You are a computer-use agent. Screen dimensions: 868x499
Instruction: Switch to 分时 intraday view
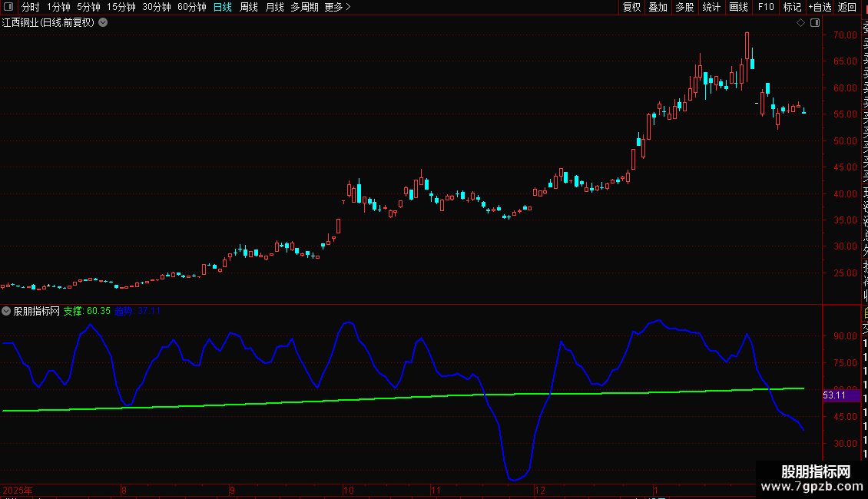point(31,7)
